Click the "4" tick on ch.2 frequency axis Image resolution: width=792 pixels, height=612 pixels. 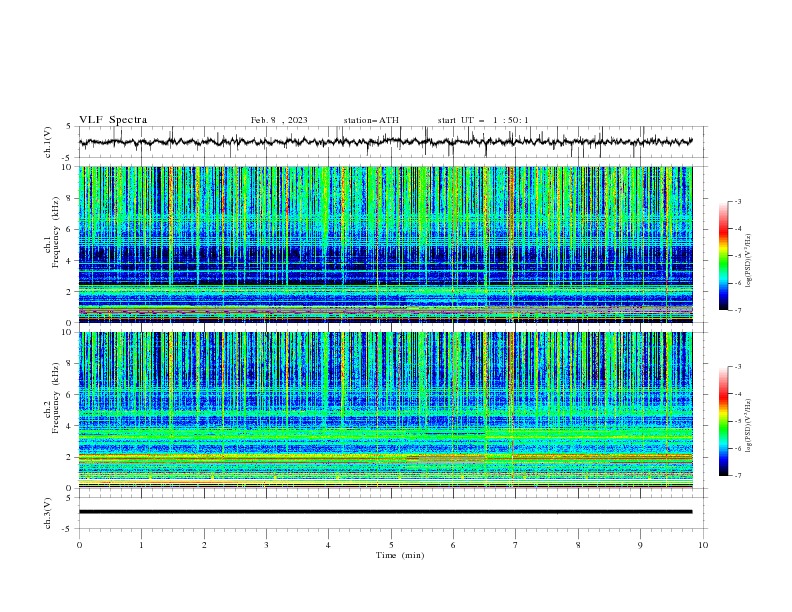click(69, 426)
